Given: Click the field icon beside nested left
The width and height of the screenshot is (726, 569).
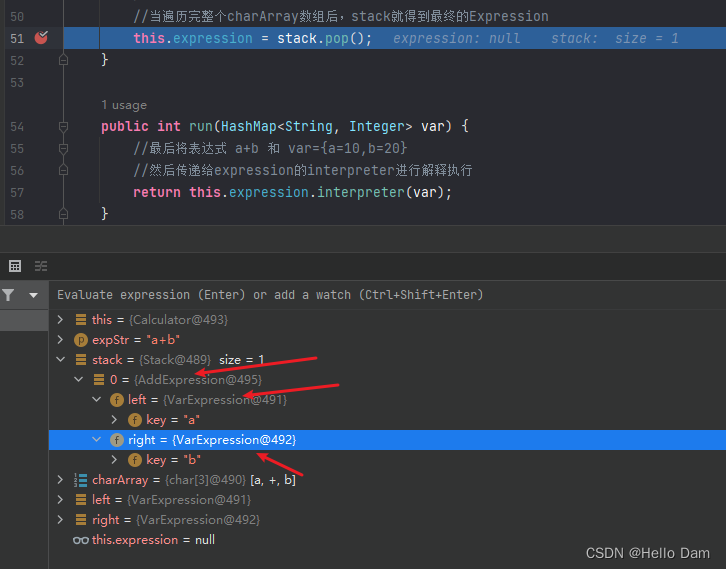Looking at the screenshot, I should coord(117,400).
